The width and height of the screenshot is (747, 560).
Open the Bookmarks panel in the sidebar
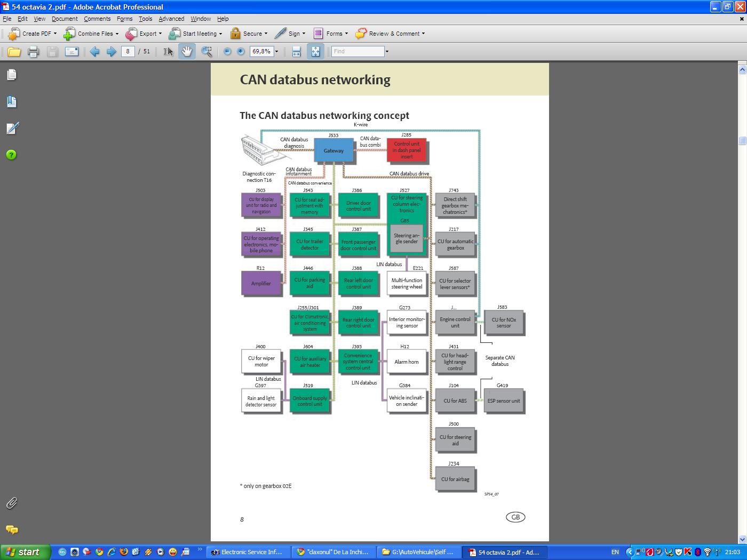(x=11, y=101)
